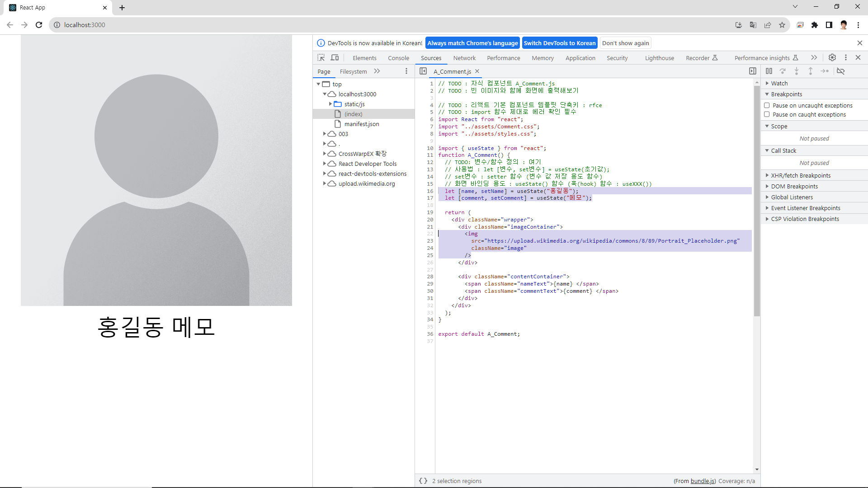Deactivate breakpoints icon in debugger toolbar
The image size is (868, 488).
(x=840, y=71)
